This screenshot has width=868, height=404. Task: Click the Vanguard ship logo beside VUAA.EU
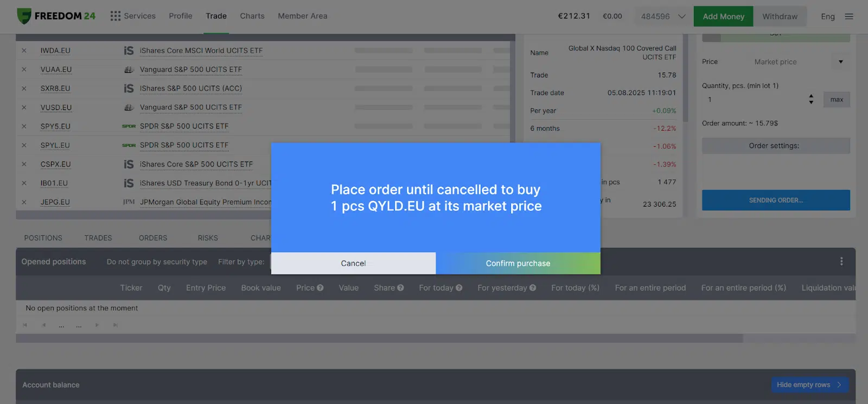point(129,69)
